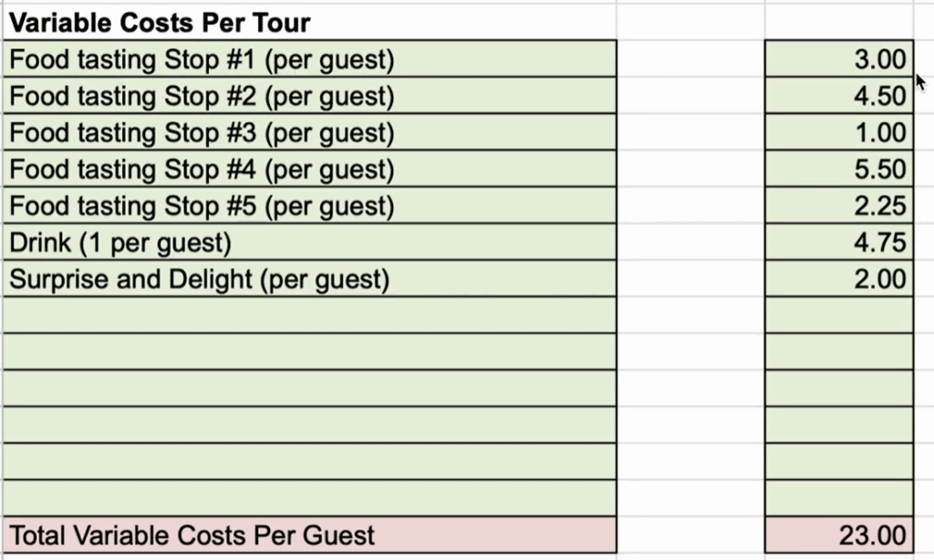Click the 5.50 cost value cell
This screenshot has height=560, width=934.
tap(839, 169)
